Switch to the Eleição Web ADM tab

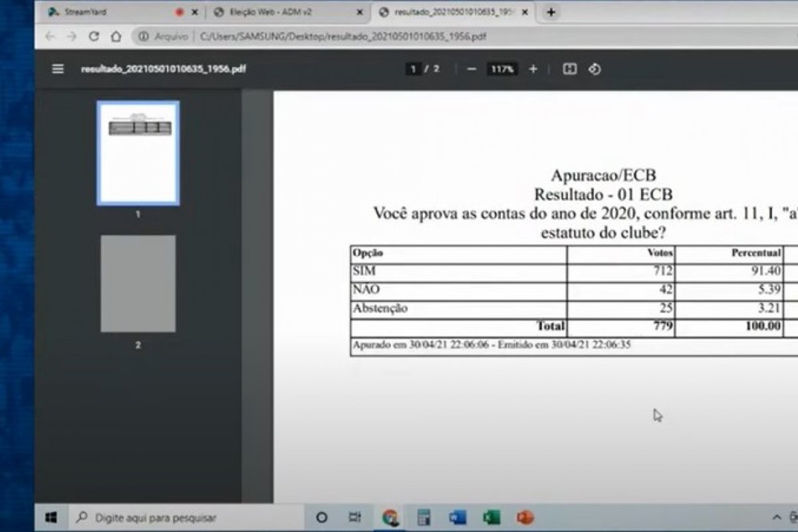(x=279, y=12)
